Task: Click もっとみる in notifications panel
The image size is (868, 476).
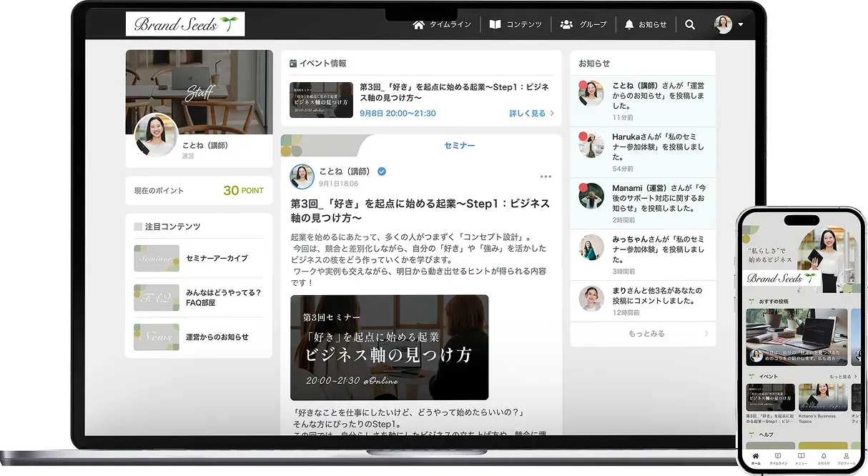Action: coord(646,334)
